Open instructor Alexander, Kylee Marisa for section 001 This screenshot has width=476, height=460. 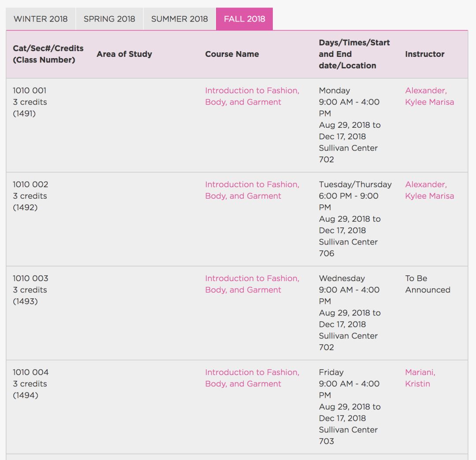pyautogui.click(x=429, y=96)
